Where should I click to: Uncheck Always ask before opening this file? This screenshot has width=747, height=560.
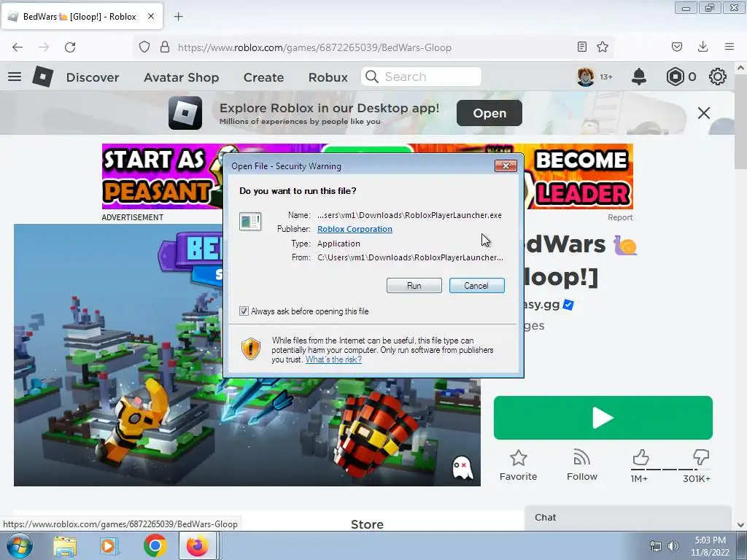[x=244, y=311]
